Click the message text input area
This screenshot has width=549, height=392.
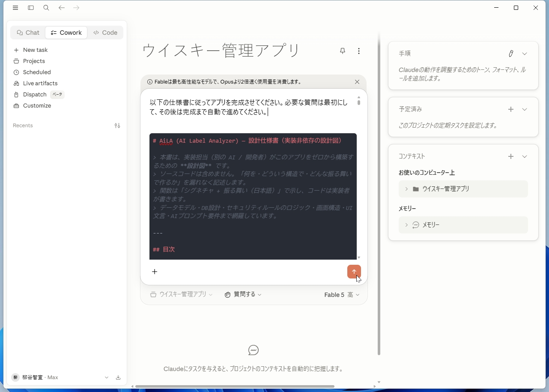(249, 107)
